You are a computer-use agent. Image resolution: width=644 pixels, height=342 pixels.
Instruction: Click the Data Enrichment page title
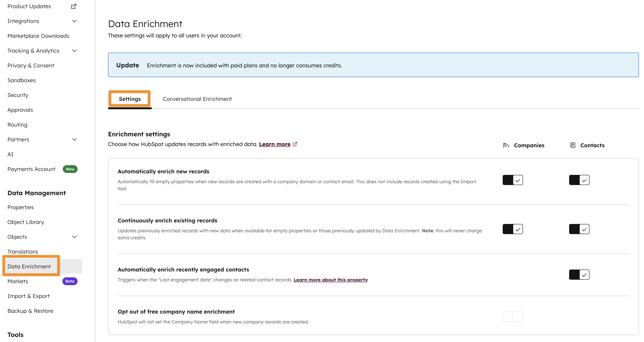coord(145,24)
